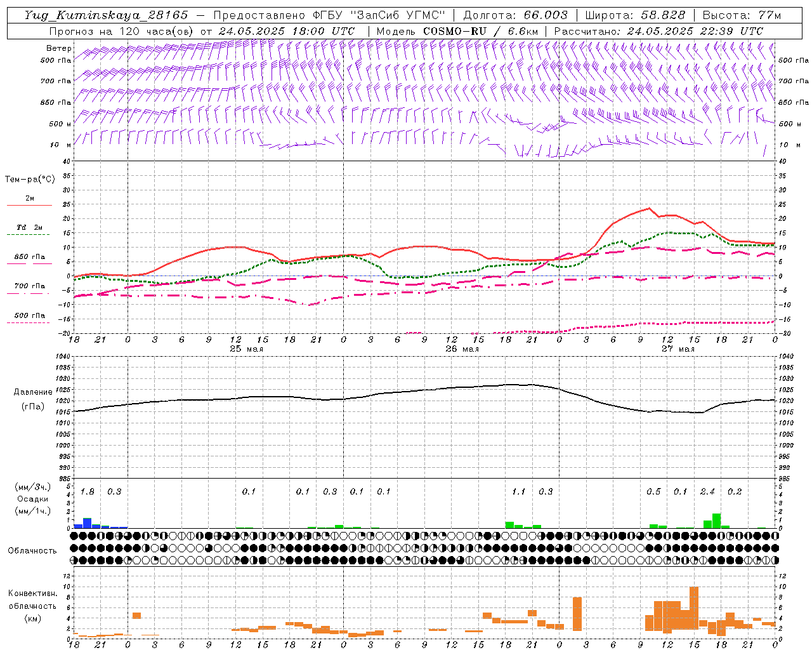Click the Рассчитано: 24.05.2025 22:39 UTC text
This screenshot has height=650, width=812.
point(658,31)
